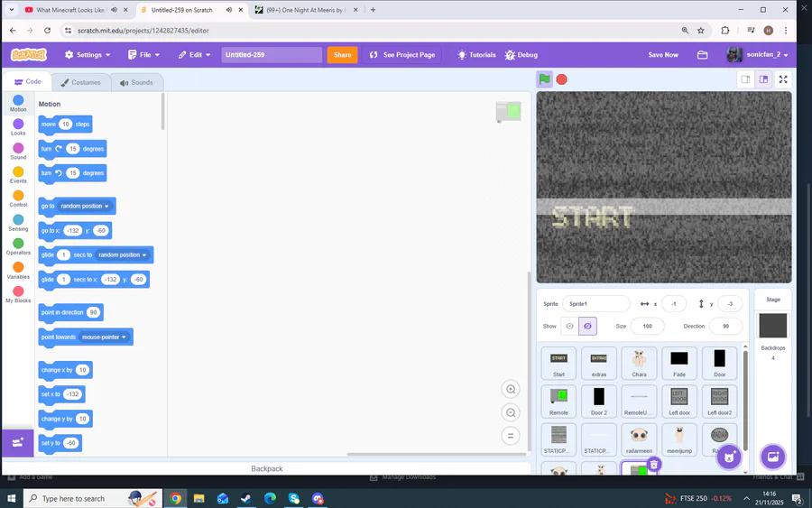This screenshot has width=812, height=508.
Task: Show the sprite with the eye button
Action: 569,327
